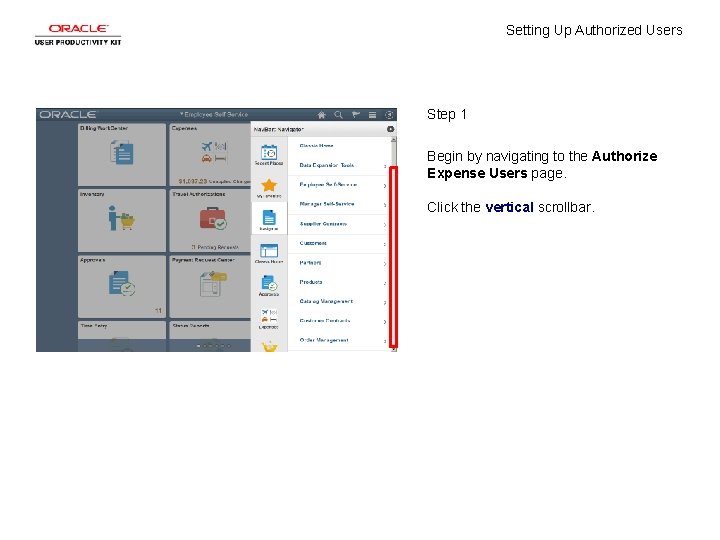The width and height of the screenshot is (720, 540).
Task: Expand Partners chevron
Action: click(385, 264)
